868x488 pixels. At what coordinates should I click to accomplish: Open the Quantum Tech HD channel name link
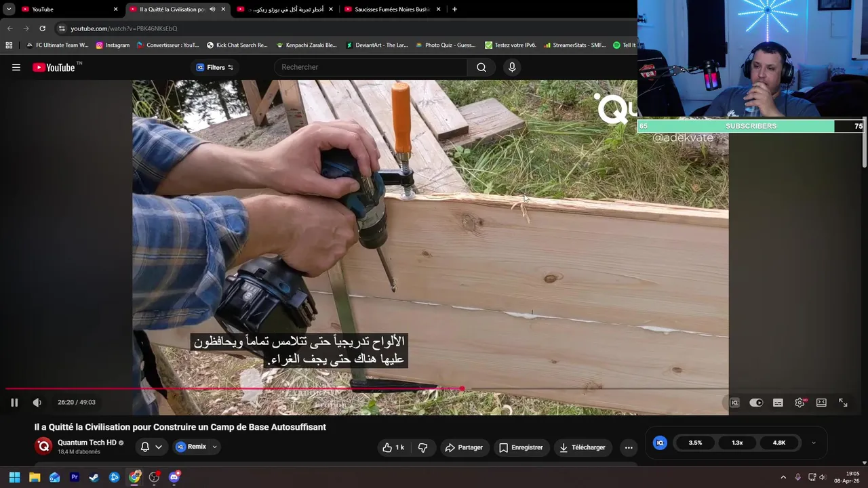[x=87, y=443]
